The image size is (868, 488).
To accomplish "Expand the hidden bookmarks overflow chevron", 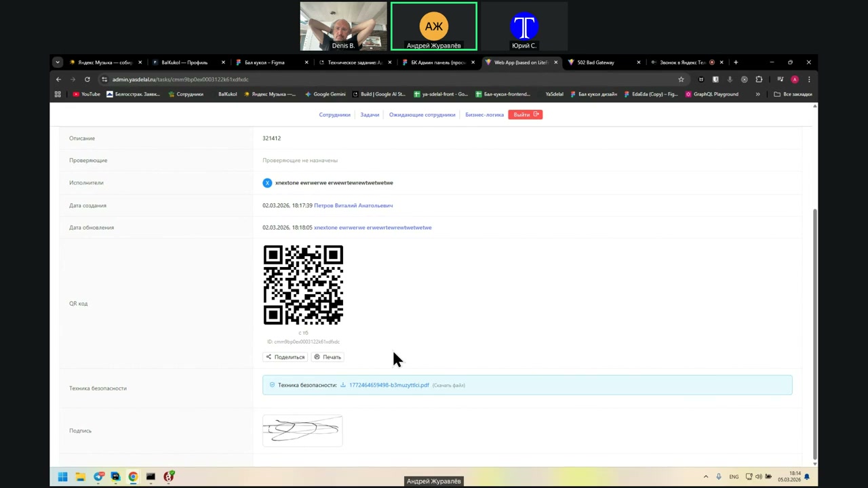I will tap(757, 94).
